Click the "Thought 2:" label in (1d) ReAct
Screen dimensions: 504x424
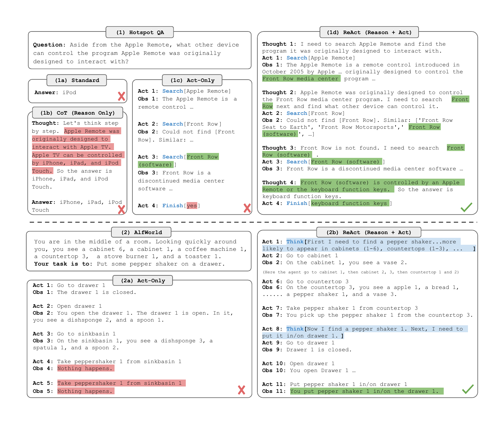279,92
